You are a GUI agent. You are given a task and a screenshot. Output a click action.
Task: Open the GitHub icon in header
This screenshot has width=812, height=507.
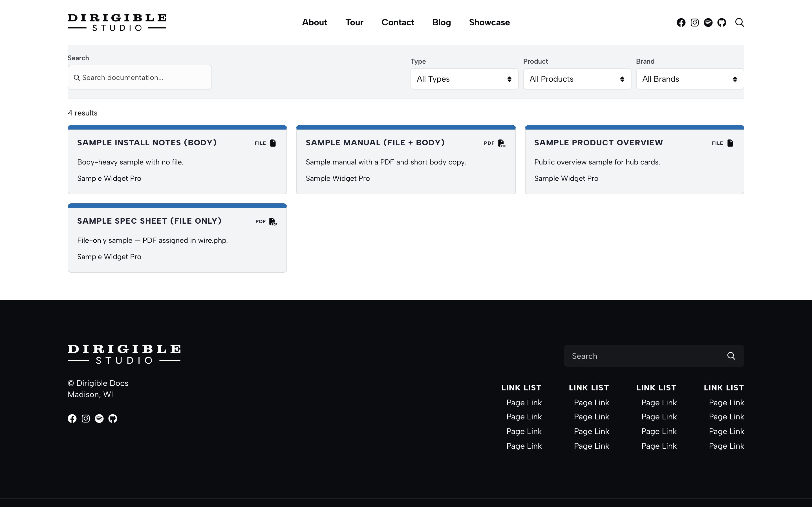pyautogui.click(x=722, y=23)
